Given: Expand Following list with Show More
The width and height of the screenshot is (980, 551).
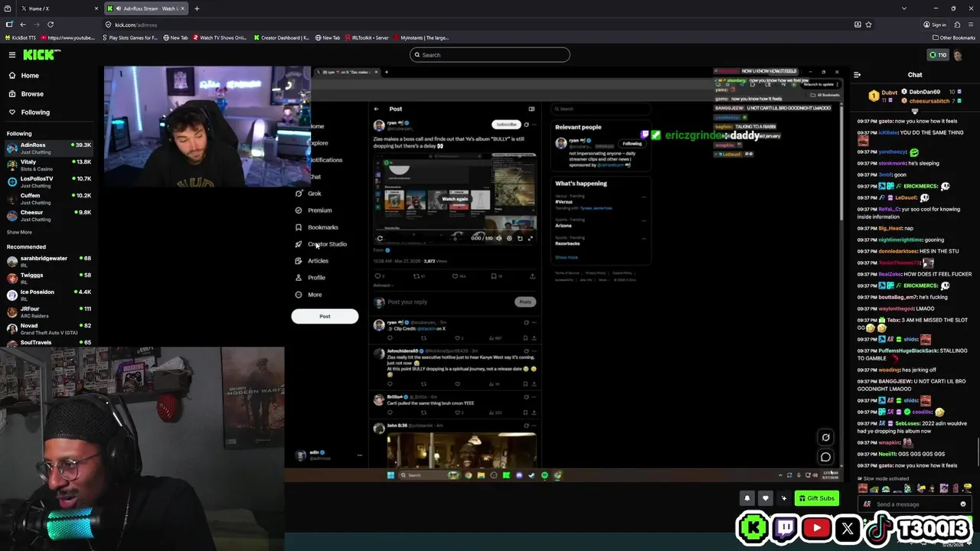Looking at the screenshot, I should tap(19, 232).
